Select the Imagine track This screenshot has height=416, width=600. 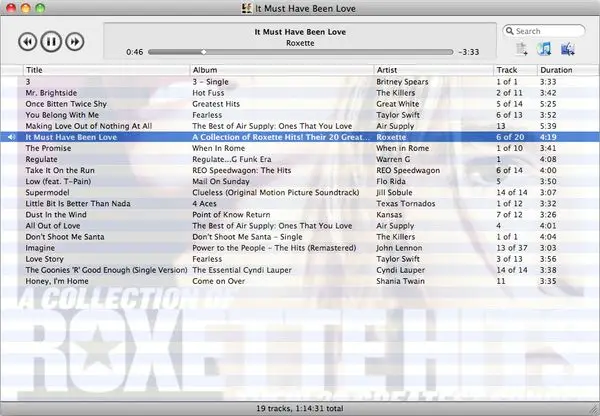pyautogui.click(x=40, y=248)
